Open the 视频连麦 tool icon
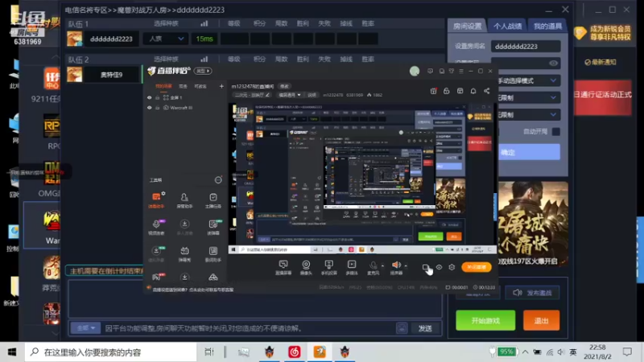Viewport: 644px width, 362px height. [156, 227]
